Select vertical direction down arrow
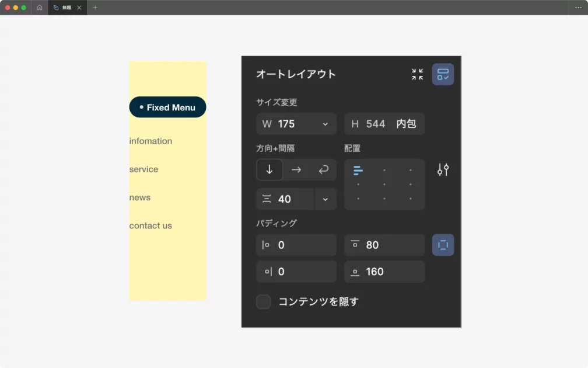Image resolution: width=588 pixels, height=368 pixels. click(269, 169)
